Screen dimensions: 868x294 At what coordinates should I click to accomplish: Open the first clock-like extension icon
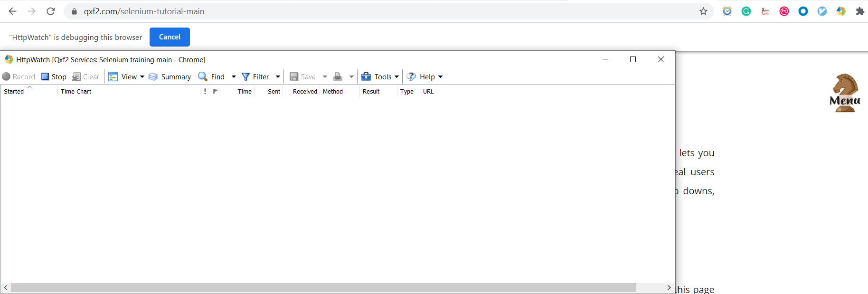[727, 11]
